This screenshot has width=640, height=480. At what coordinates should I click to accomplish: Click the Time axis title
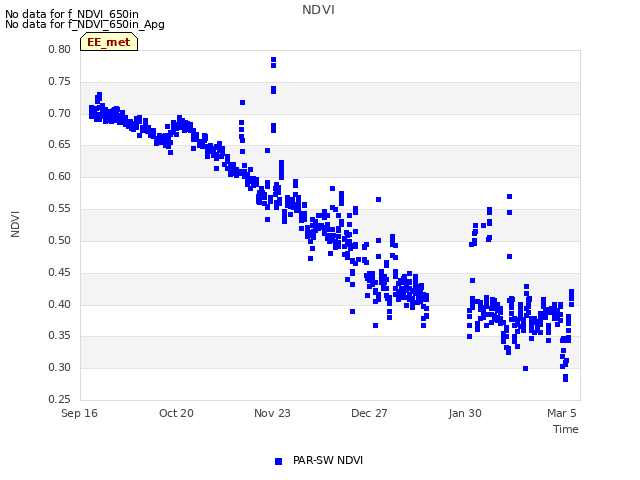pos(566,429)
